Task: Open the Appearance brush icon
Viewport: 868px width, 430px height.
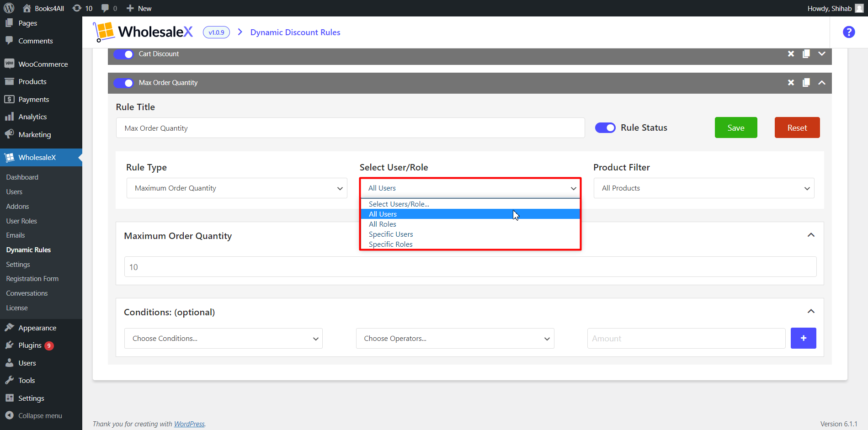Action: (x=9, y=328)
